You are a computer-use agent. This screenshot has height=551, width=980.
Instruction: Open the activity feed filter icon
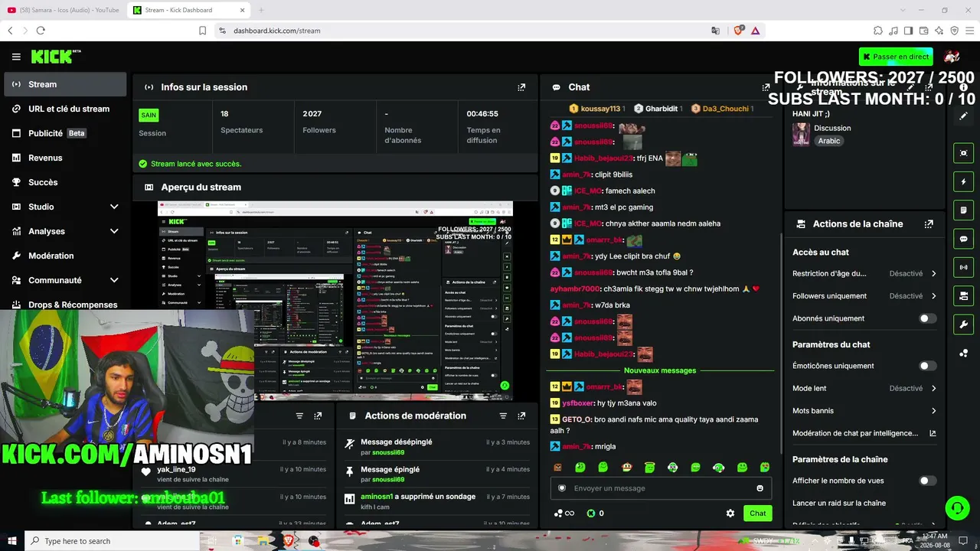point(299,416)
